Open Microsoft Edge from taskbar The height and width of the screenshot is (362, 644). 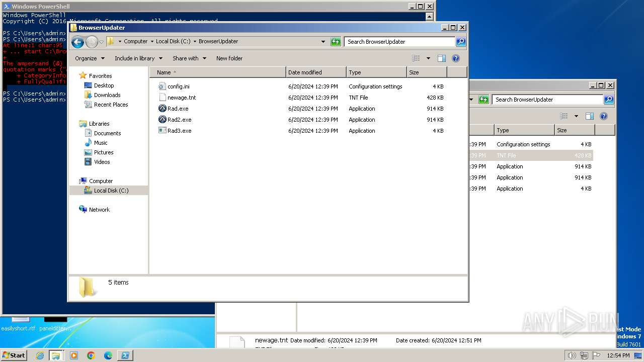click(x=108, y=355)
